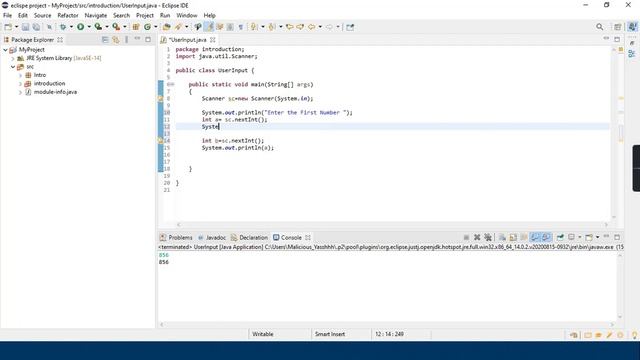Open the Help menu

tap(209, 16)
